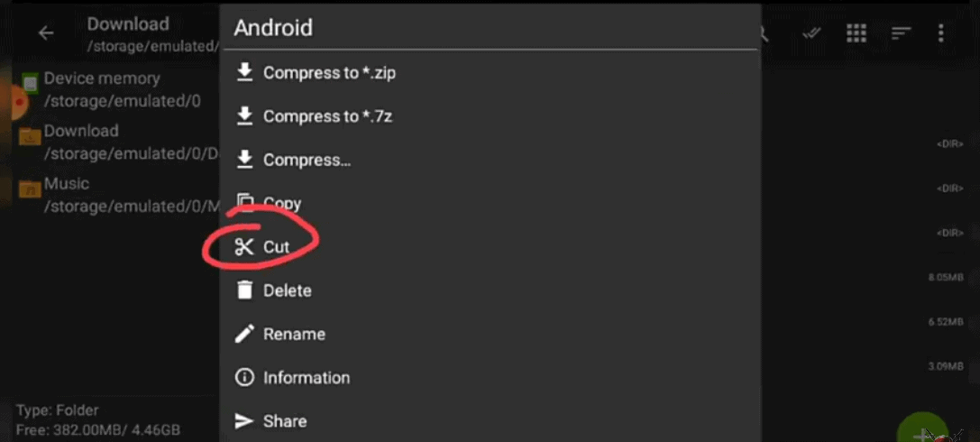
Task: Click the paper-plane Share icon
Action: point(243,421)
